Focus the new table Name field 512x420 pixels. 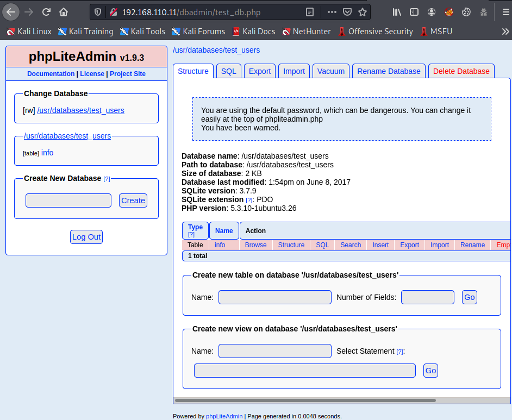274,297
